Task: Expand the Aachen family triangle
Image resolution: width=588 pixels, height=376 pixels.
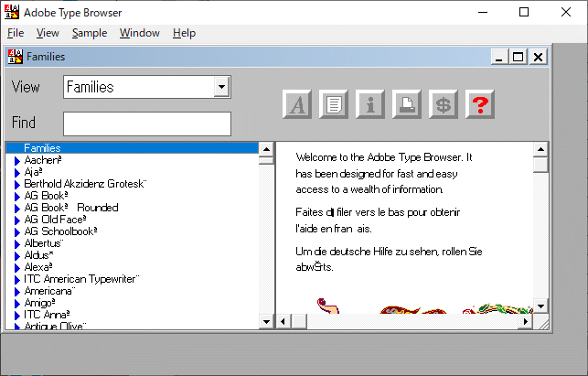Action: click(x=16, y=161)
